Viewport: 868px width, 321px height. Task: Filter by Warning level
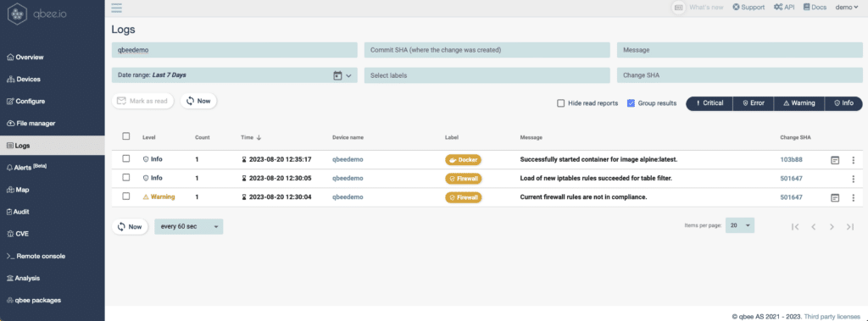click(x=799, y=103)
